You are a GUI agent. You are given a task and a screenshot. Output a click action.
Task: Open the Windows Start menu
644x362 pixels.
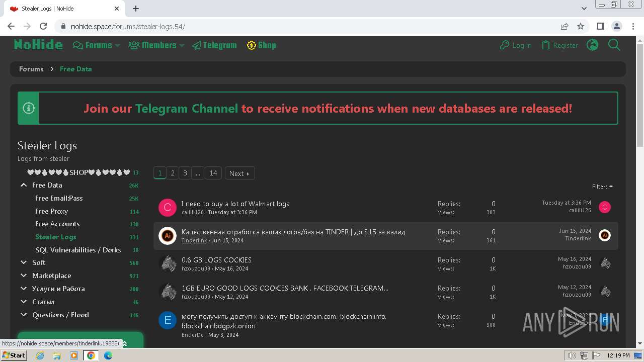click(x=14, y=355)
